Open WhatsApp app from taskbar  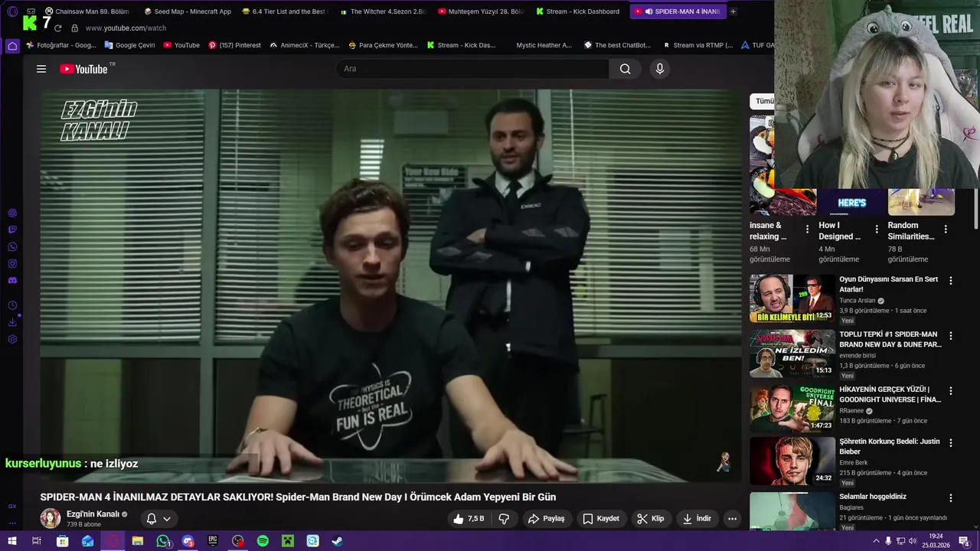[163, 541]
